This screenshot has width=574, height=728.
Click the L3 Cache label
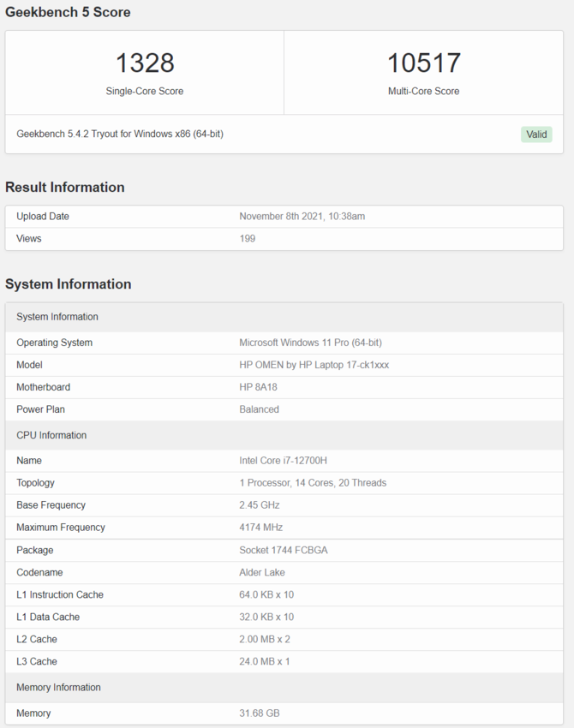pyautogui.click(x=37, y=661)
